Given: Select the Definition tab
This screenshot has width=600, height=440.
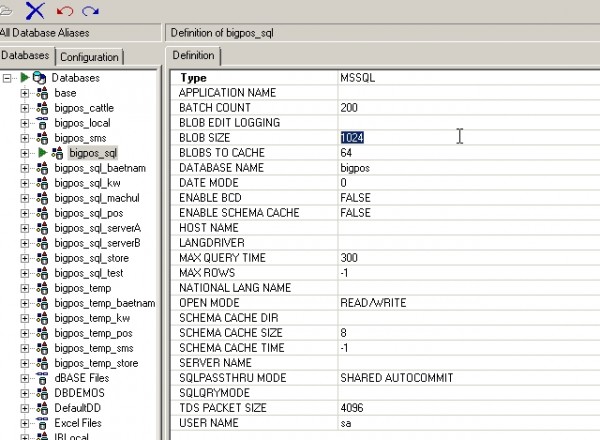Looking at the screenshot, I should click(194, 56).
